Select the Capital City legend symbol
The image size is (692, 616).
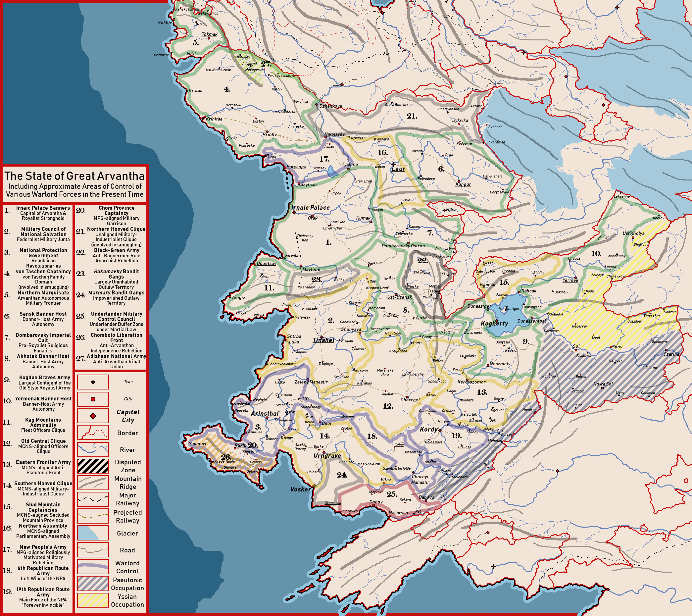tap(93, 416)
